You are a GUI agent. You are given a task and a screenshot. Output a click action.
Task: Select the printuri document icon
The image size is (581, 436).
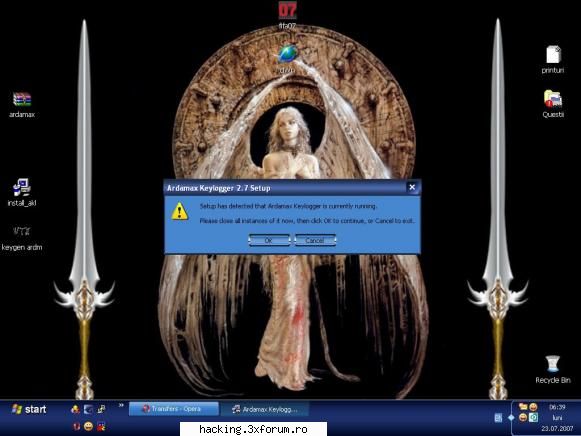[x=553, y=59]
